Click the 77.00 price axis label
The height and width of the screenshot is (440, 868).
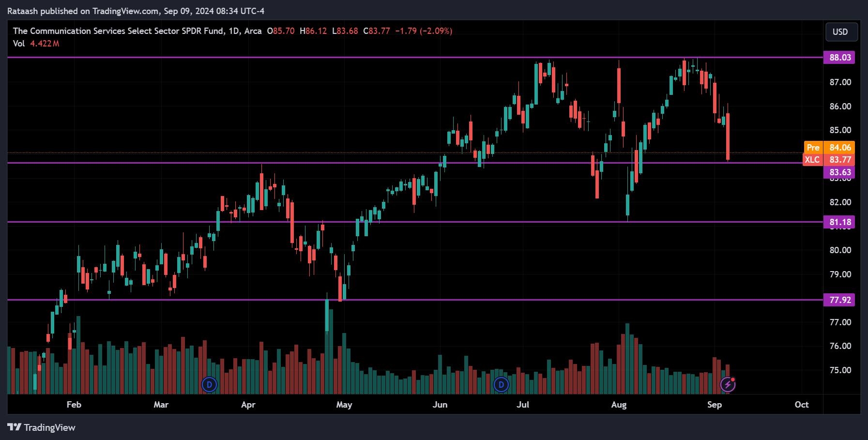pyautogui.click(x=840, y=322)
